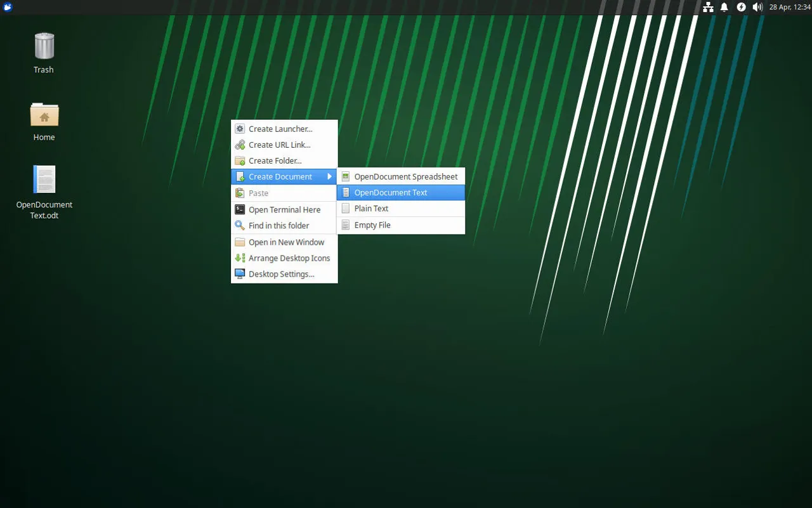Click the blank page icon beside Plain Text

pyautogui.click(x=346, y=208)
